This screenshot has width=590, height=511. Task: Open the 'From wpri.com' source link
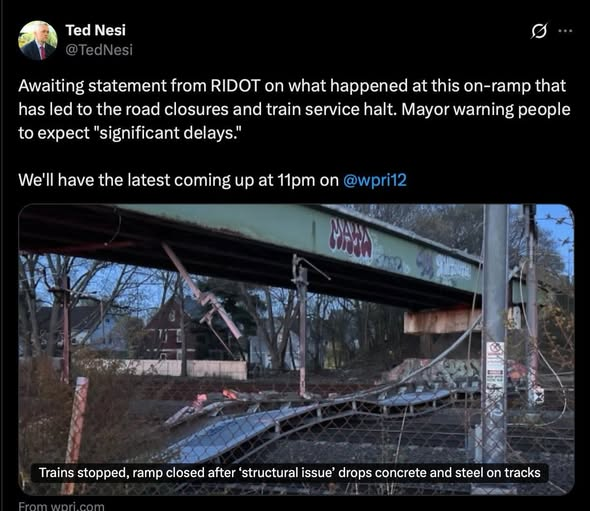click(61, 506)
